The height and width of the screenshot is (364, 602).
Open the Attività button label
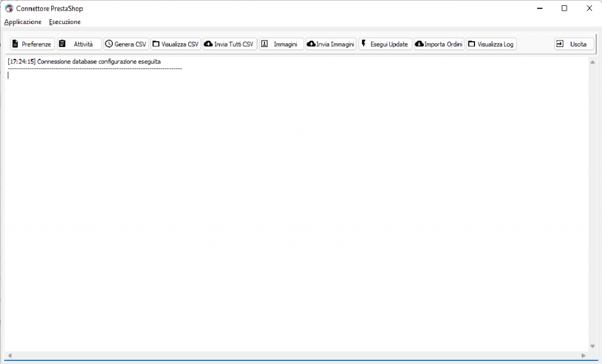83,44
